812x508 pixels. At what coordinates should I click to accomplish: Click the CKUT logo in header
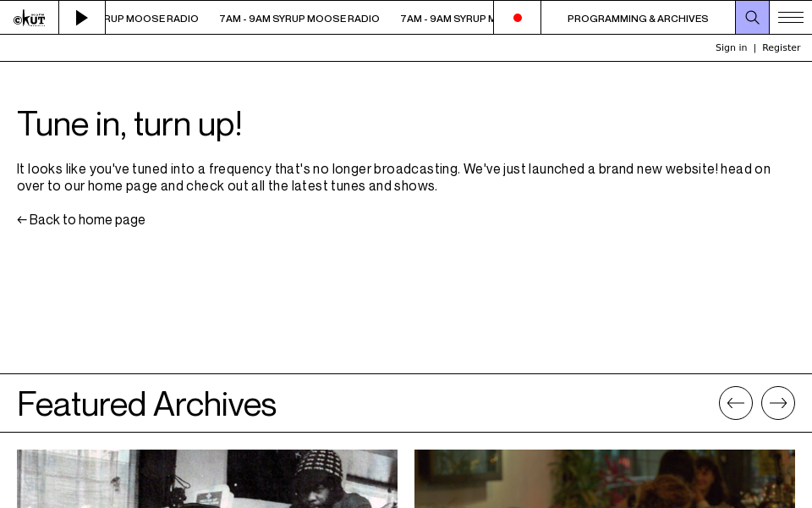[30, 18]
